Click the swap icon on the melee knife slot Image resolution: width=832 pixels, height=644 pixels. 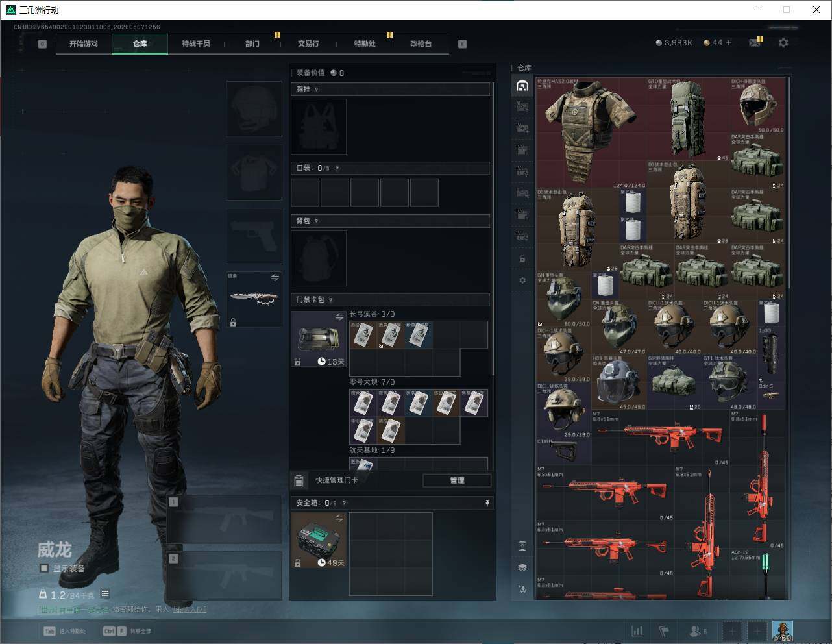point(275,277)
